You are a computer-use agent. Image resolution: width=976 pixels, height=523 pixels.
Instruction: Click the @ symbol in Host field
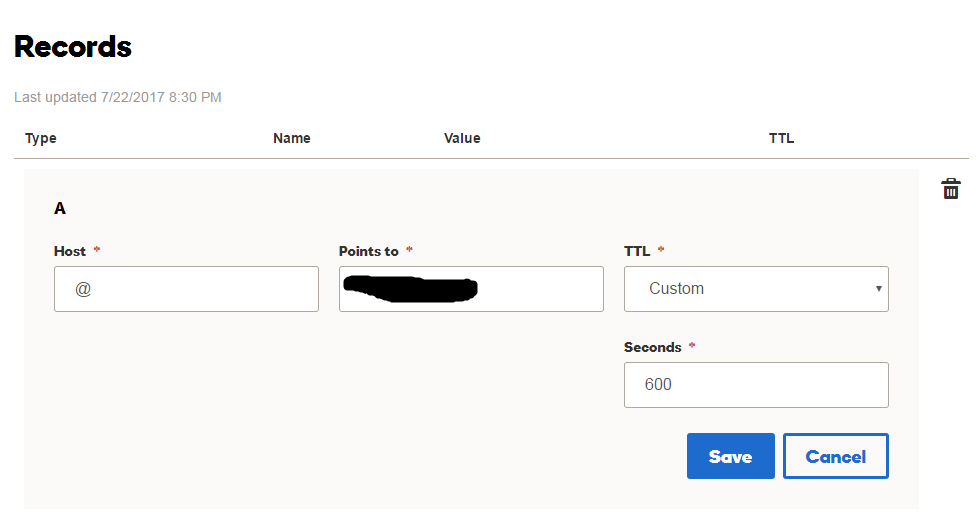[83, 289]
